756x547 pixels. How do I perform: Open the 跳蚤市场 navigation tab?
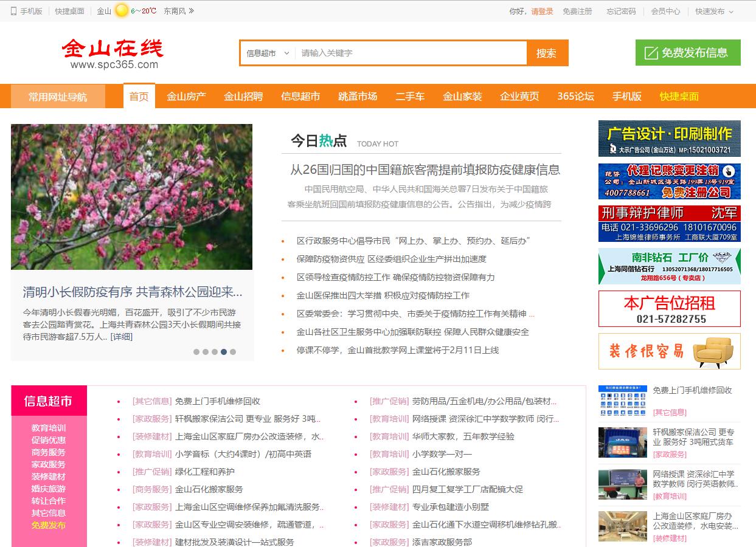[358, 96]
